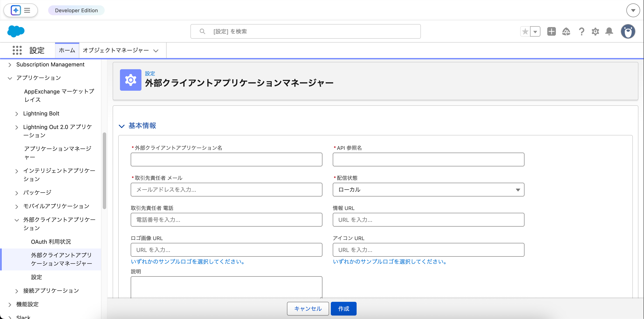
Task: Collapse the 基本情報 section
Action: tap(122, 126)
